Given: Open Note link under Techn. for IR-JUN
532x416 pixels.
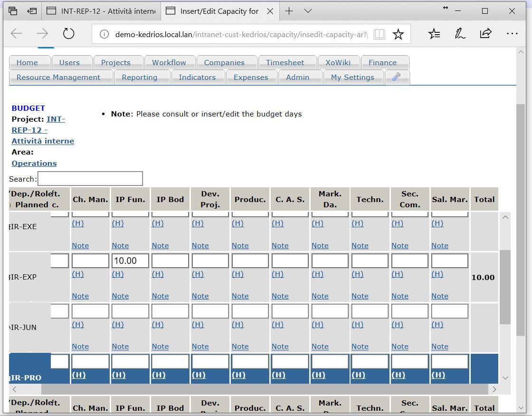Looking at the screenshot, I should coord(360,347).
